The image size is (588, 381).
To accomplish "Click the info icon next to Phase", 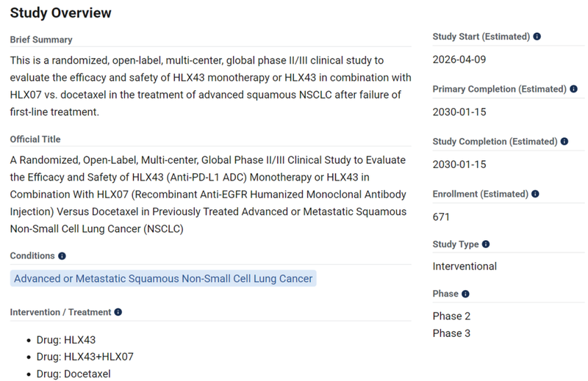I will [466, 294].
